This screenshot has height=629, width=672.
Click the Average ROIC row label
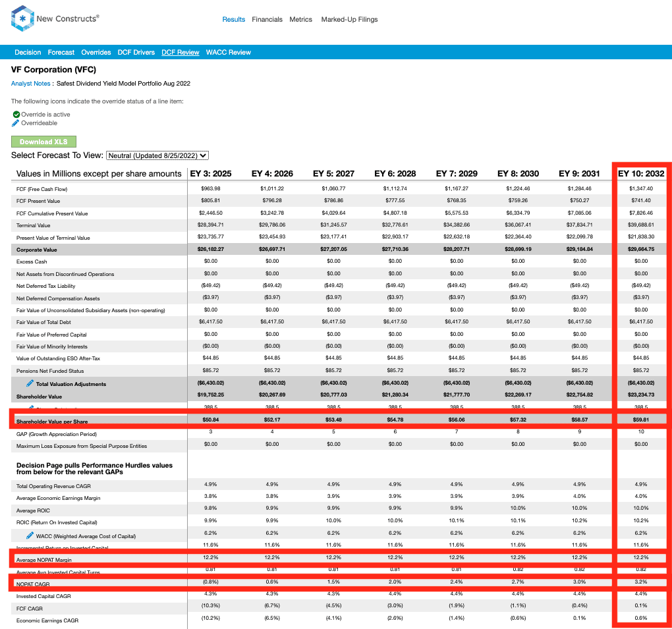pyautogui.click(x=33, y=510)
